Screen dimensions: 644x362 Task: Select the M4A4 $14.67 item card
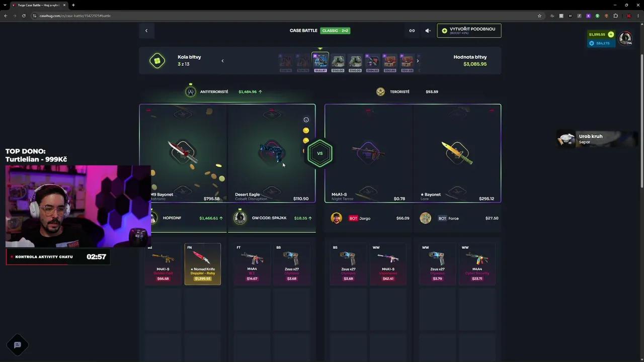[252, 264]
